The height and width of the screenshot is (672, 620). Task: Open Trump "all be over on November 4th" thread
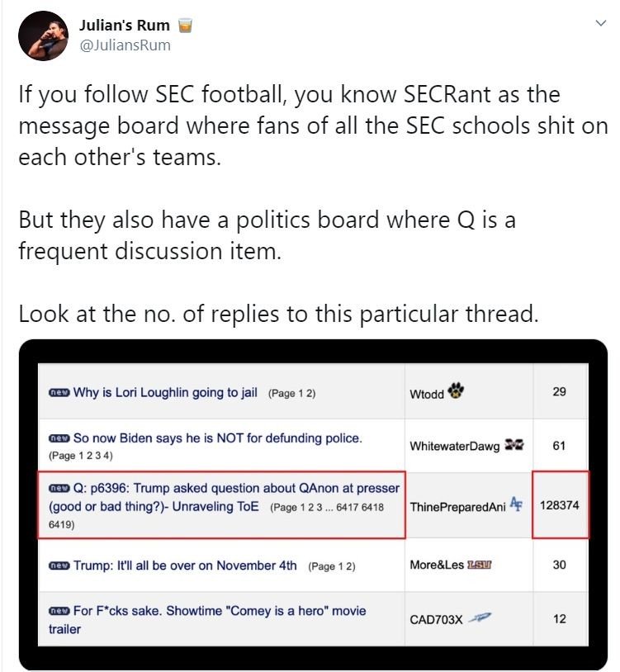[x=185, y=566]
